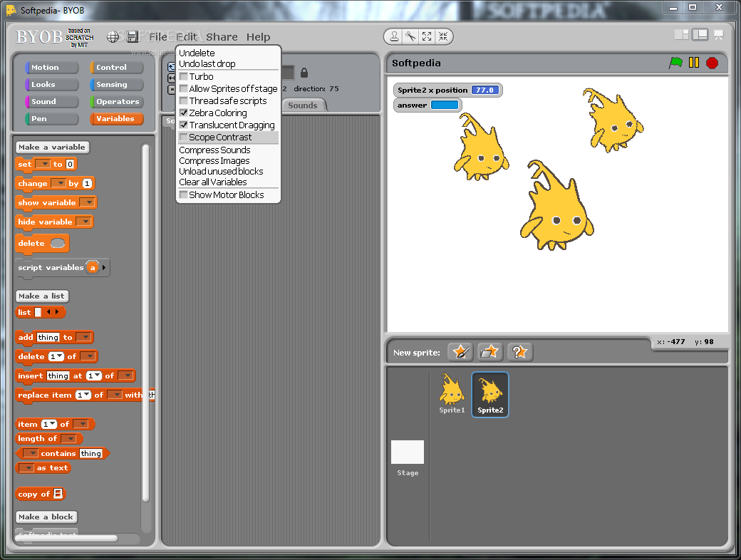Enable Scope Contrast option
Viewport: 741px width, 560px height.
click(183, 138)
